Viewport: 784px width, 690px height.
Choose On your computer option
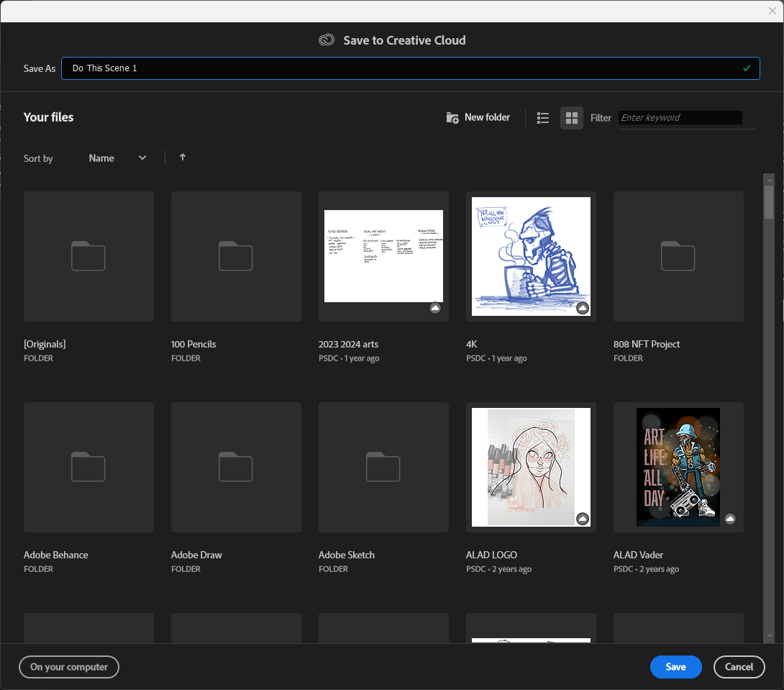tap(69, 667)
